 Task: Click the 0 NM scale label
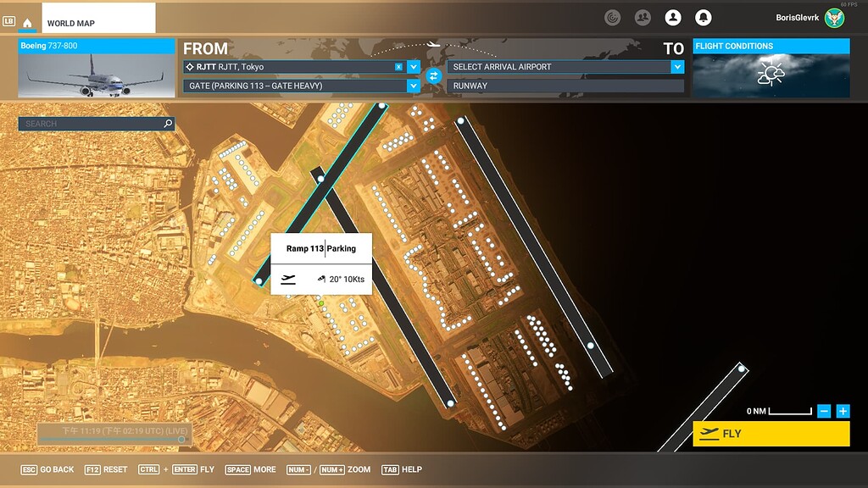[x=755, y=411]
